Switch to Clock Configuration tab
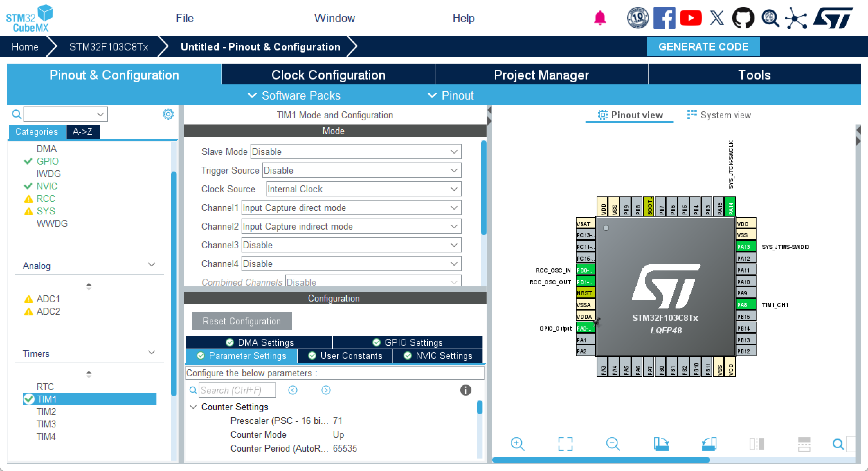This screenshot has width=868, height=471. click(x=328, y=75)
